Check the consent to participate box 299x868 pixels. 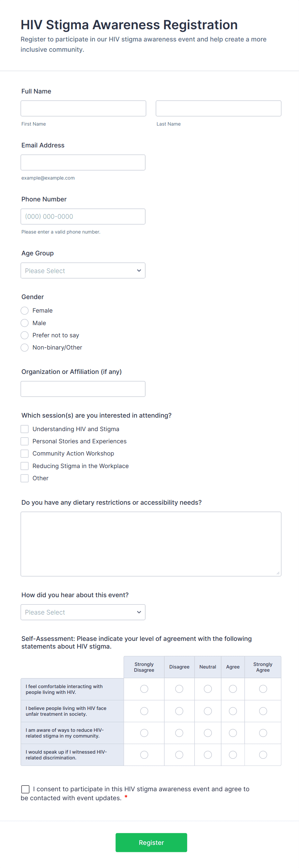[25, 789]
